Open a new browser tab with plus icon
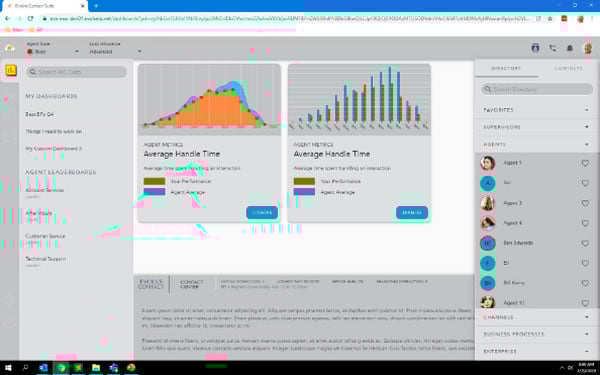Image resolution: width=600 pixels, height=375 pixels. point(96,6)
